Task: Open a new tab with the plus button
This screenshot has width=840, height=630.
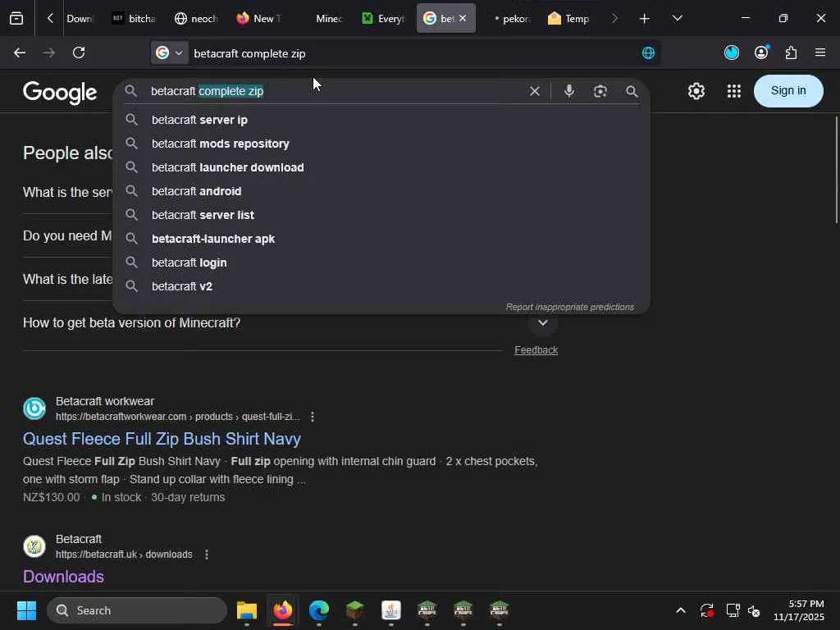Action: point(645,19)
